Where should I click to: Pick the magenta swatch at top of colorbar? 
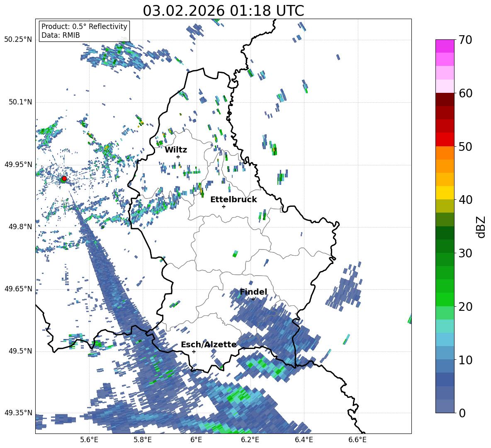tap(445, 46)
